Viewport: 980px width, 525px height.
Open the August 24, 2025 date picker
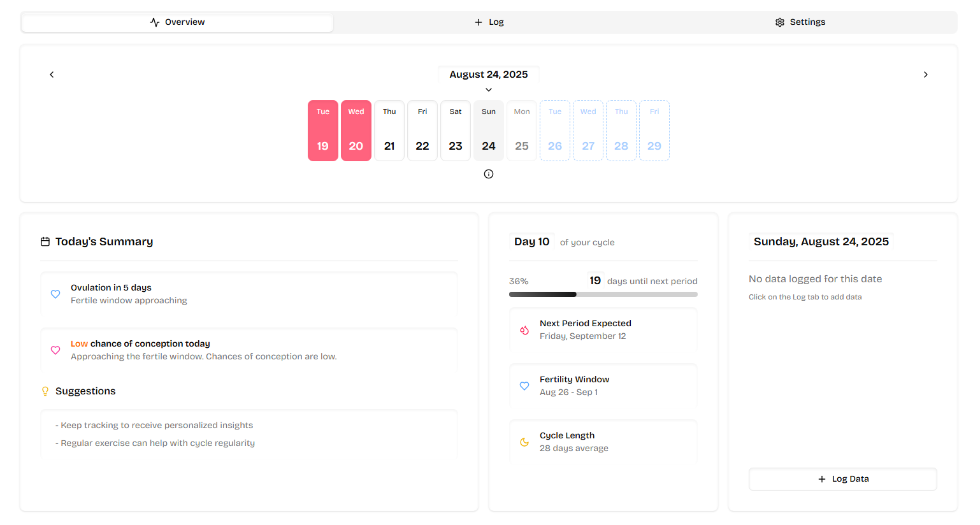(x=489, y=75)
